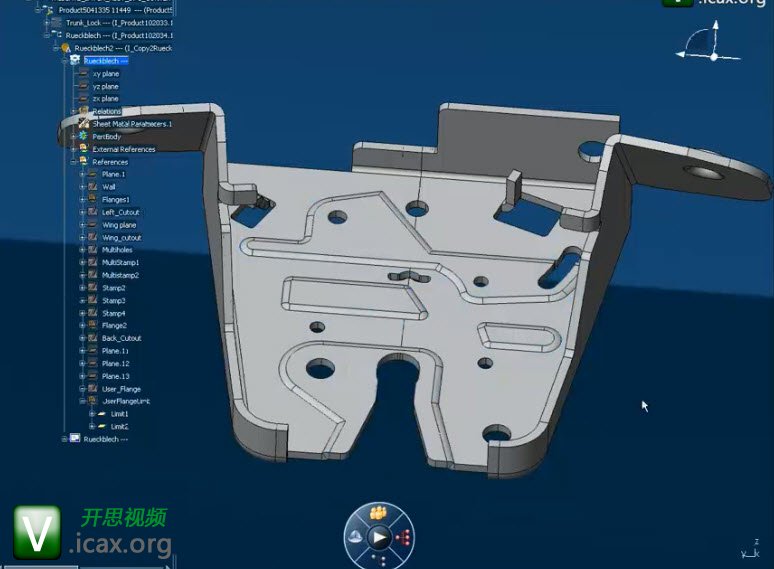The image size is (774, 569).
Task: Expand the Stamp4 node
Action: (x=82, y=313)
